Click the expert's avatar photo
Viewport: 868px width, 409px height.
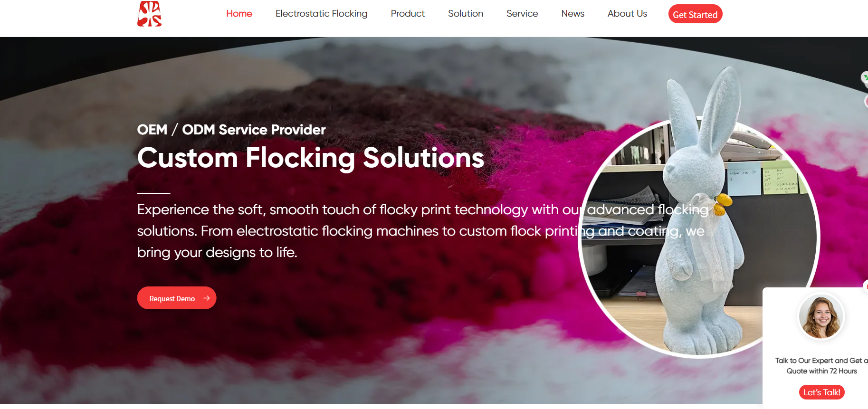pyautogui.click(x=821, y=317)
